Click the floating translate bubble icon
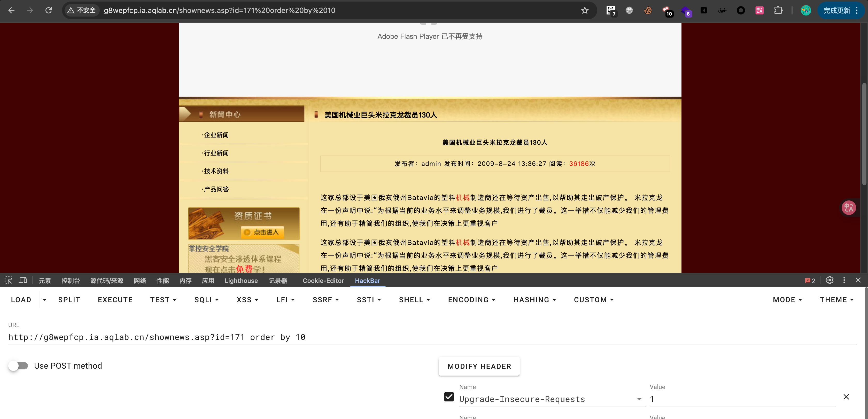The height and width of the screenshot is (419, 868). (848, 208)
